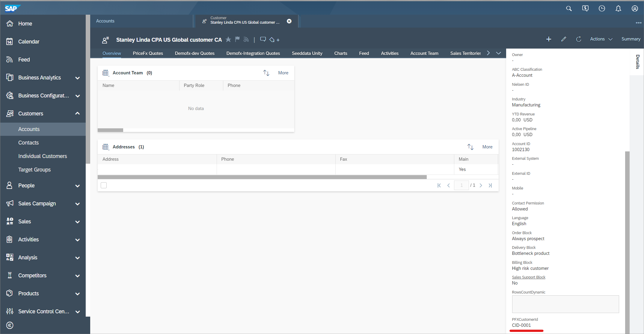Click the Sales Support Block link

coord(528,277)
